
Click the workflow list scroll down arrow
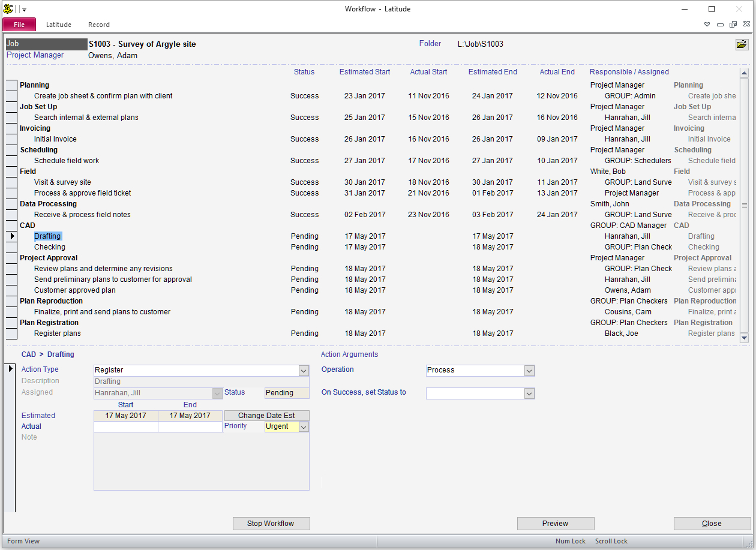pos(745,338)
